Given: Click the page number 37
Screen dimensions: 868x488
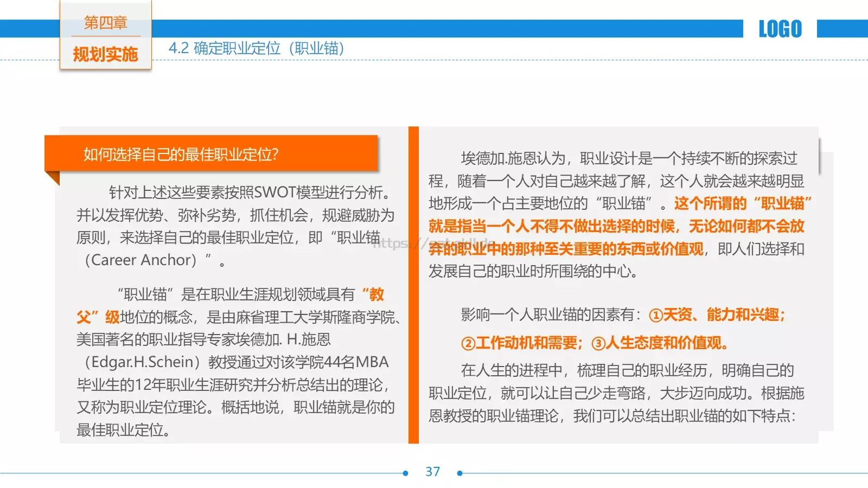Looking at the screenshot, I should coord(432,472).
